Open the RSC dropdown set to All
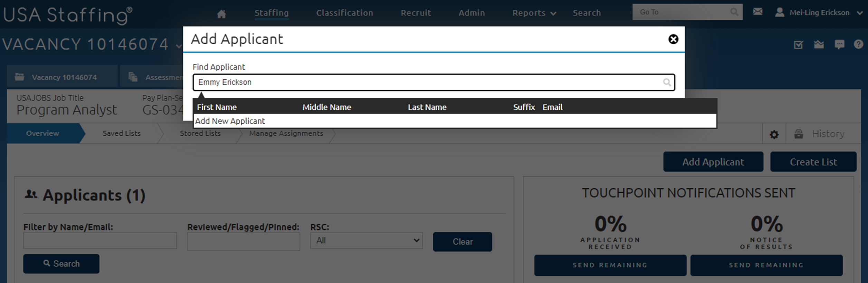 (366, 241)
